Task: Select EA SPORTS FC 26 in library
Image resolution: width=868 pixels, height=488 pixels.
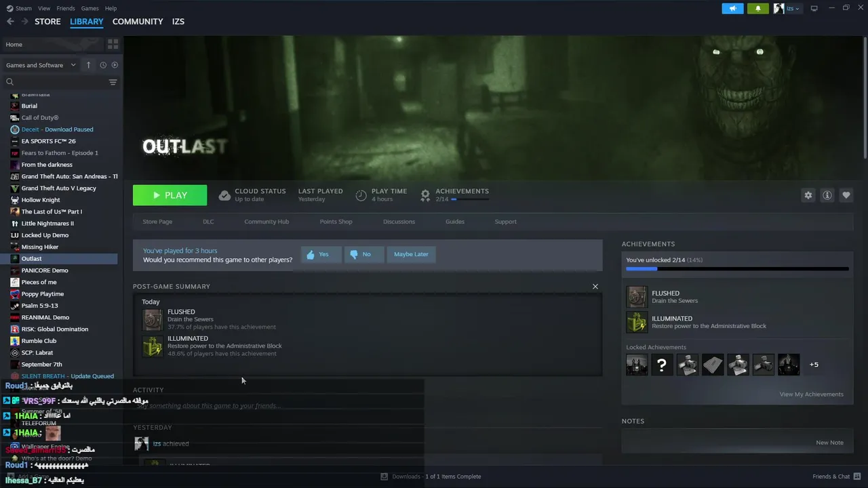Action: coord(48,141)
